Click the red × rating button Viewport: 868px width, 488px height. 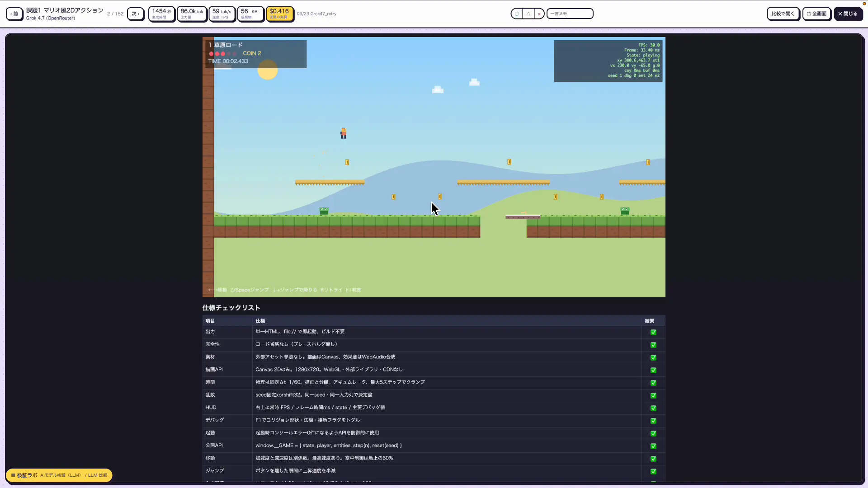coord(539,14)
